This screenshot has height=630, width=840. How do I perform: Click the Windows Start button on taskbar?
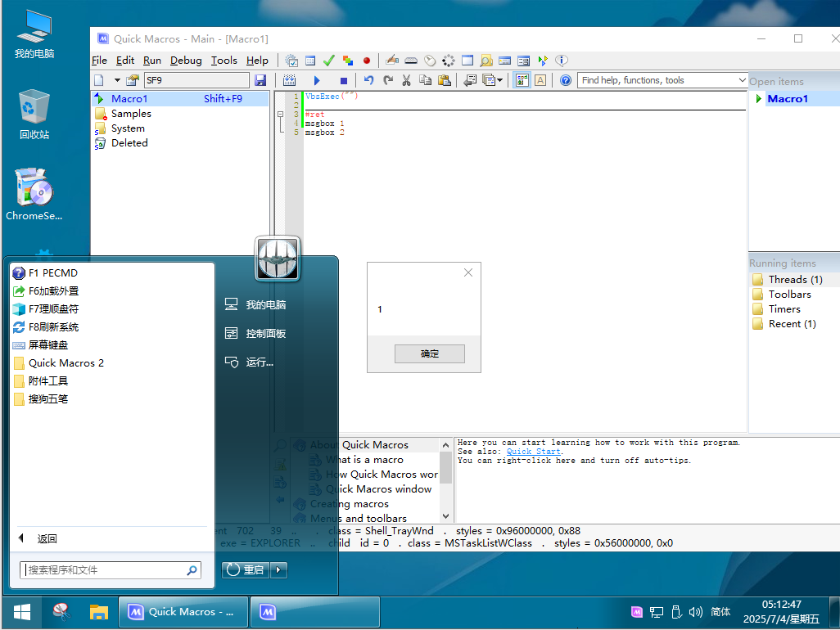pos(22,612)
